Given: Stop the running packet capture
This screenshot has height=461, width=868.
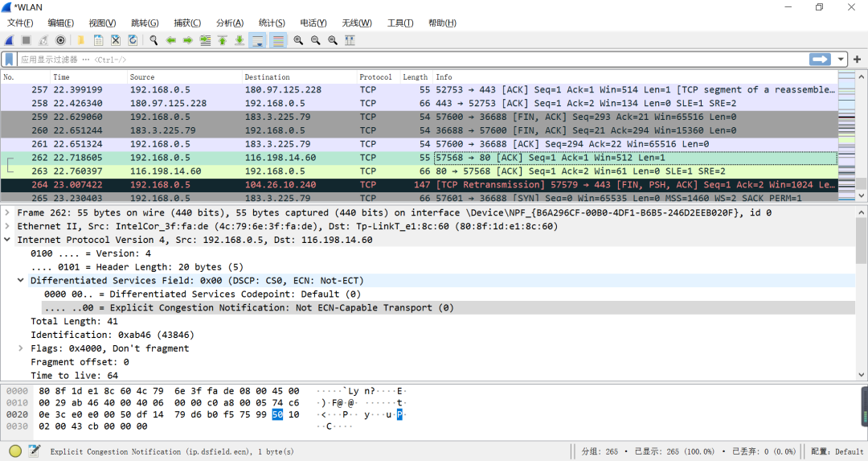Looking at the screenshot, I should pos(26,40).
